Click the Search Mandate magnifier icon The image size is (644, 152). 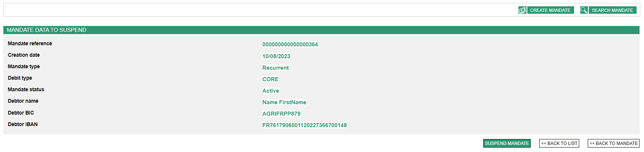[x=584, y=10]
